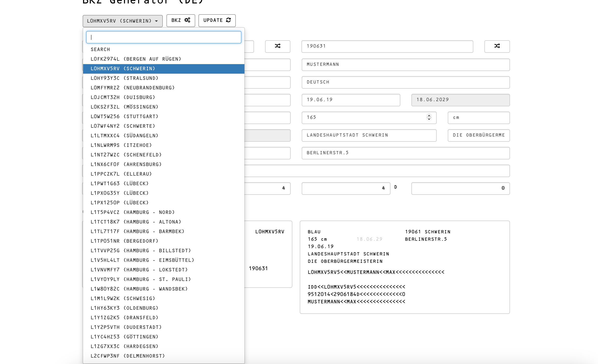Select L1TP051NR (Bergedorf)
This screenshot has width=598, height=364.
(x=164, y=241)
